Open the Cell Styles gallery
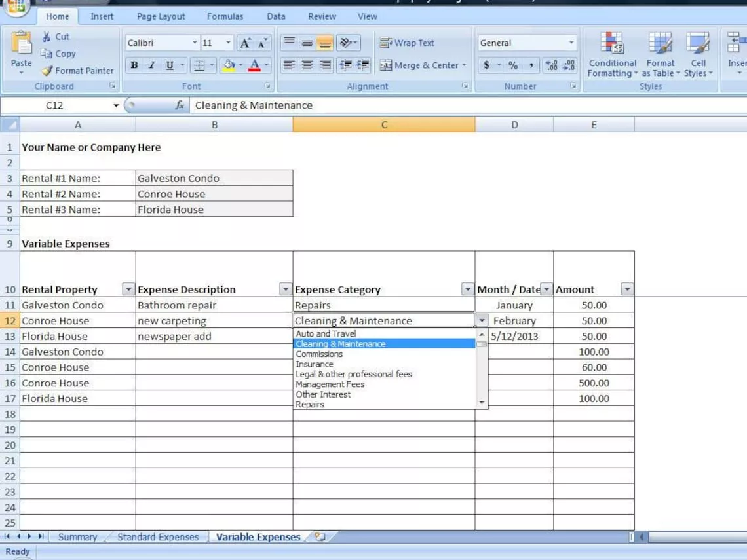Viewport: 747px width, 560px height. pos(698,54)
